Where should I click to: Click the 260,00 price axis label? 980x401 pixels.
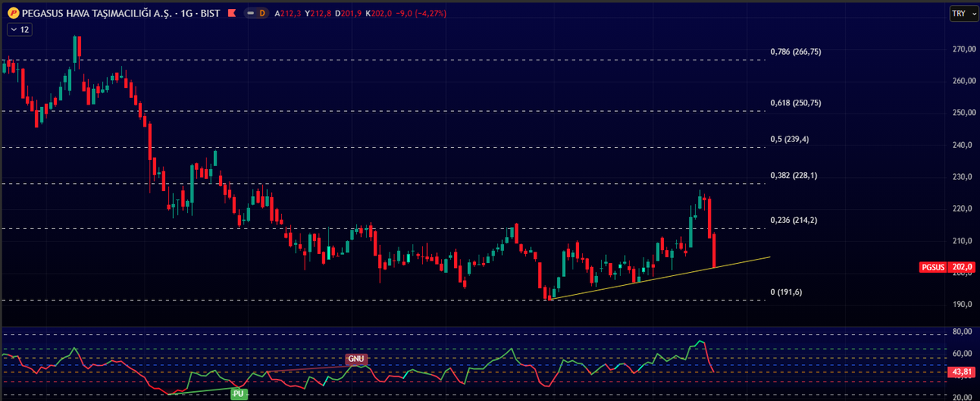pos(964,81)
